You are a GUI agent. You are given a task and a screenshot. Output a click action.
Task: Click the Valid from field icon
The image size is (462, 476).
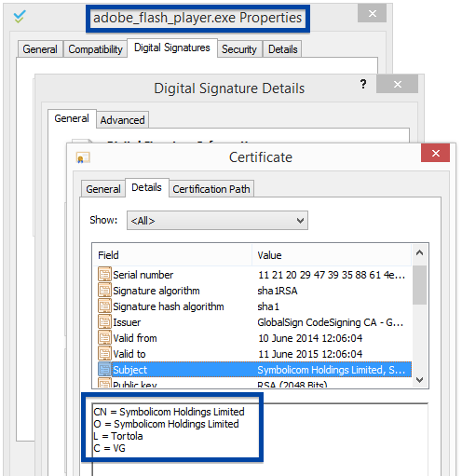pos(104,337)
